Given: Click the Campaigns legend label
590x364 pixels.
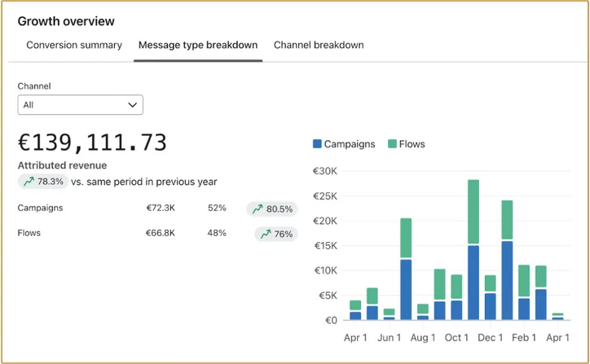Looking at the screenshot, I should pos(350,144).
